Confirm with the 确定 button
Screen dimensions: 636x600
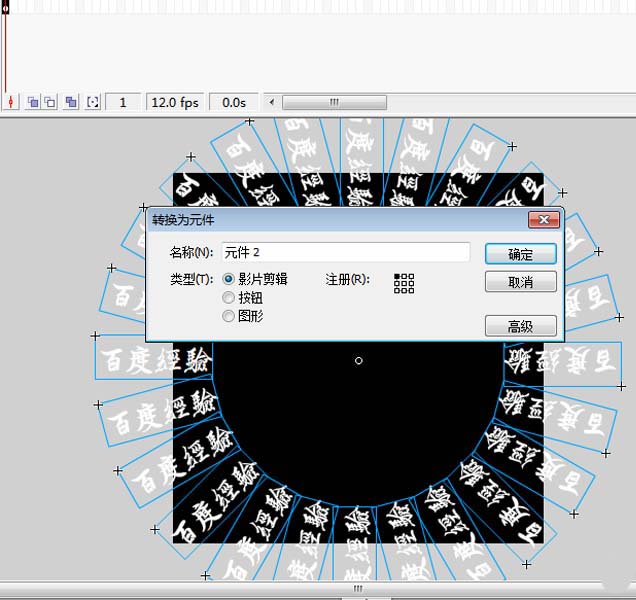point(520,254)
